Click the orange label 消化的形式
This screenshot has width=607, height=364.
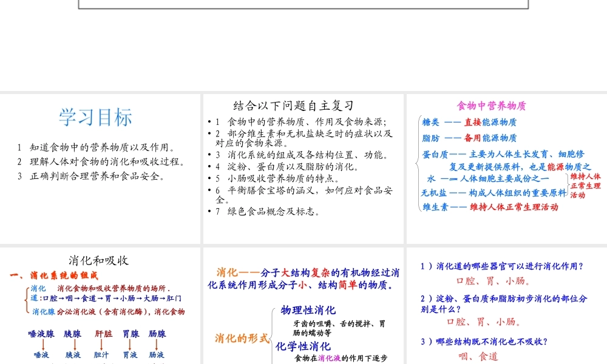point(242,339)
